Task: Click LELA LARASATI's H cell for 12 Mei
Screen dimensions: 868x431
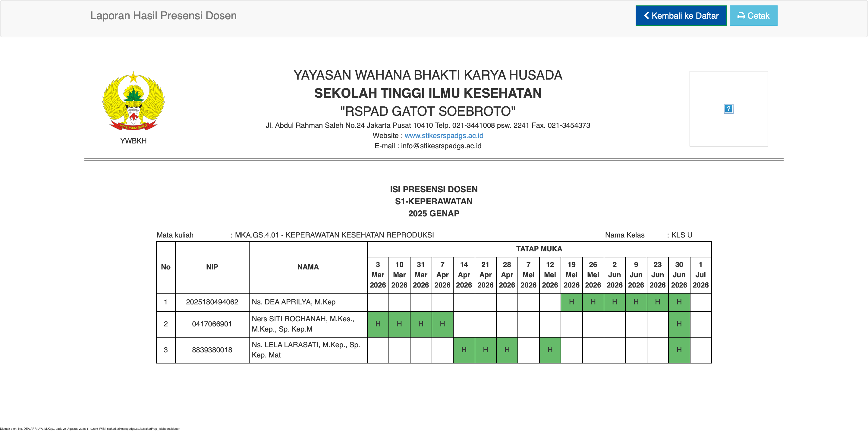Action: (550, 350)
